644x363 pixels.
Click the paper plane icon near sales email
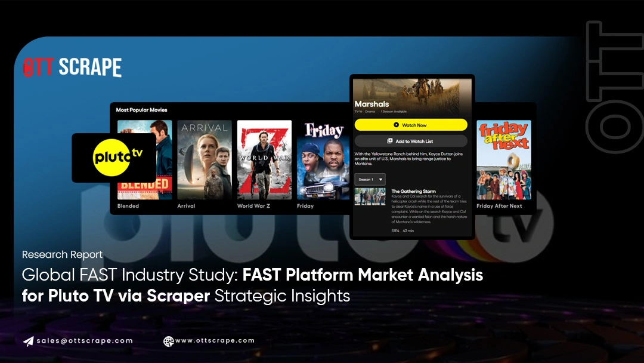(x=28, y=341)
